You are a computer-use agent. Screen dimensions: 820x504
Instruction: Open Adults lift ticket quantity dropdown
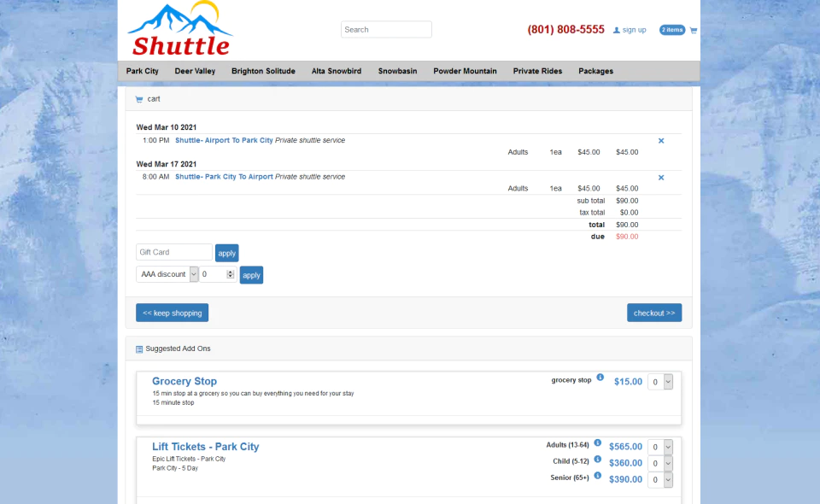tap(660, 447)
